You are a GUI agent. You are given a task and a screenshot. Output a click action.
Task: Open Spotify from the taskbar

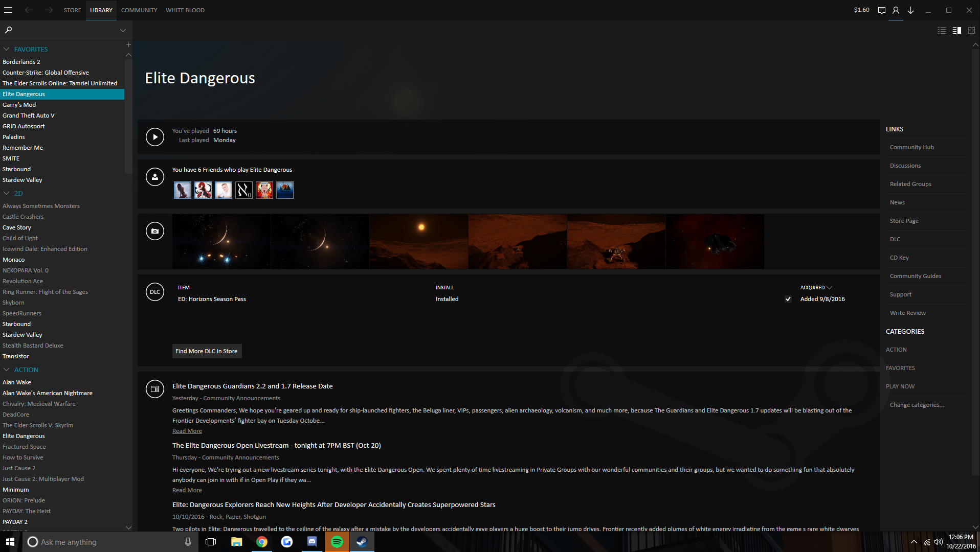337,542
